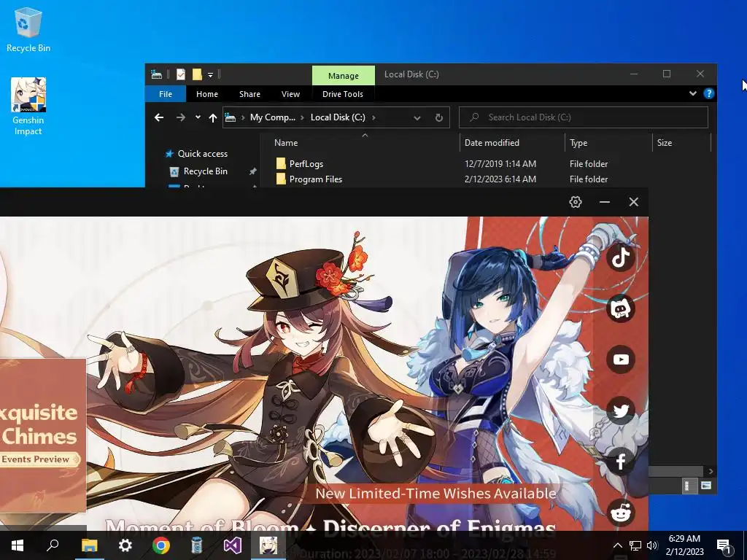Screen dimensions: 747x560
Task: Open Recycle Bin desktop icon
Action: pyautogui.click(x=28, y=29)
